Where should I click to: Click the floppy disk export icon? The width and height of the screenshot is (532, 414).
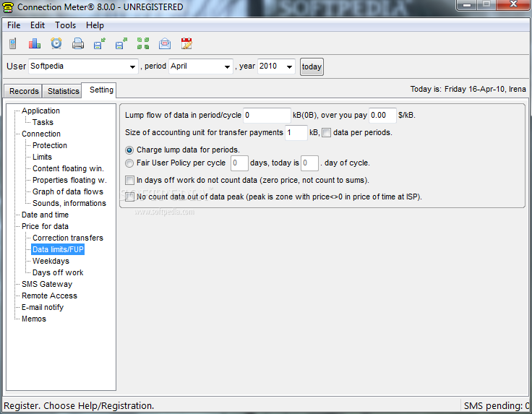pyautogui.click(x=121, y=43)
